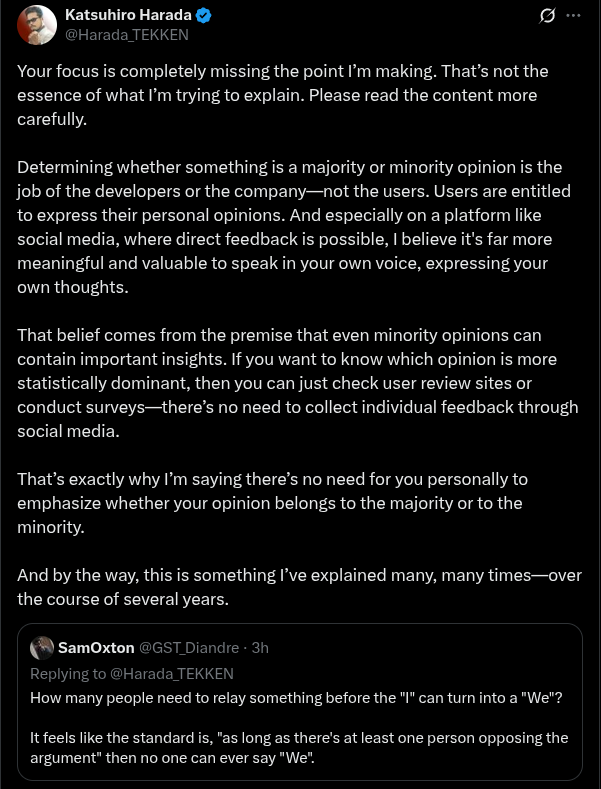Click the Grok slashed-circle icon

pos(547,16)
